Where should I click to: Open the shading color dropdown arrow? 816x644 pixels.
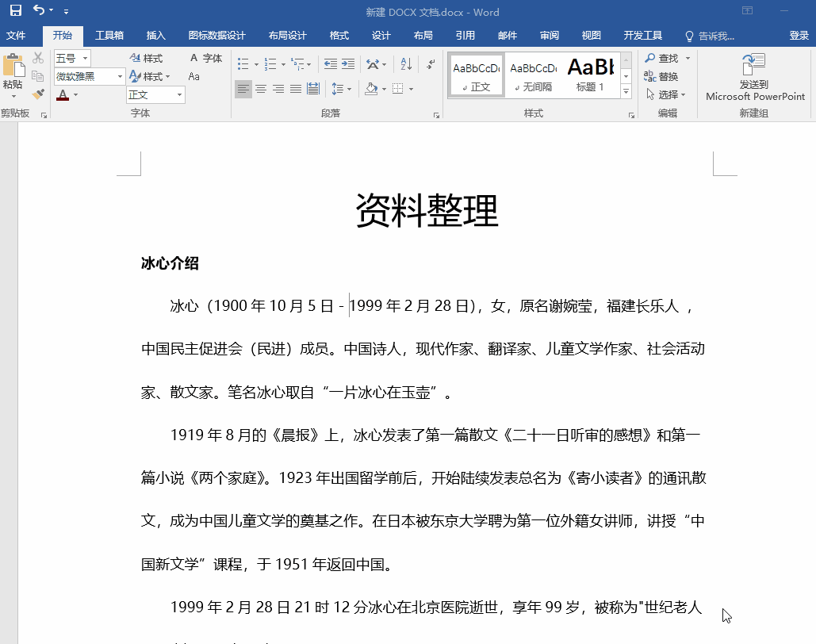(384, 90)
